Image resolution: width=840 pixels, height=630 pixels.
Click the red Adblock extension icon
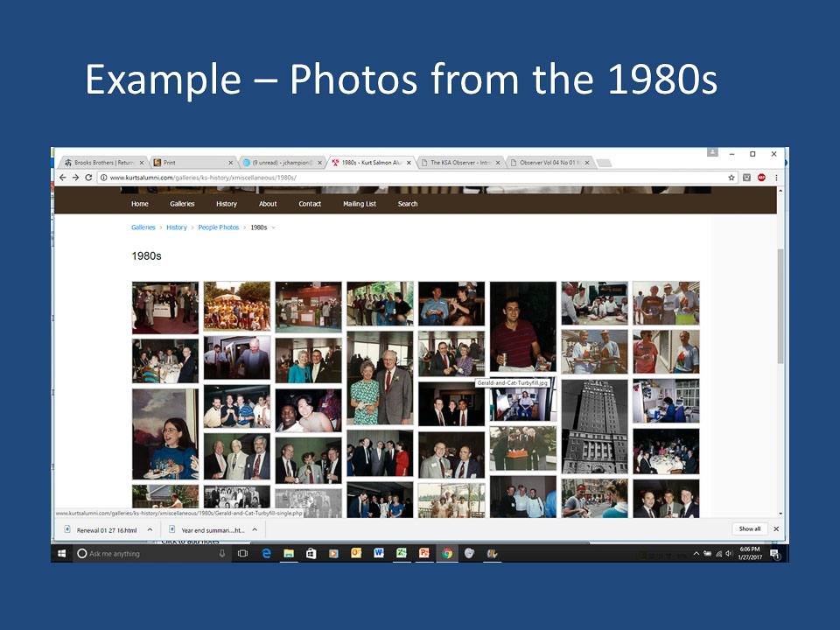click(761, 178)
